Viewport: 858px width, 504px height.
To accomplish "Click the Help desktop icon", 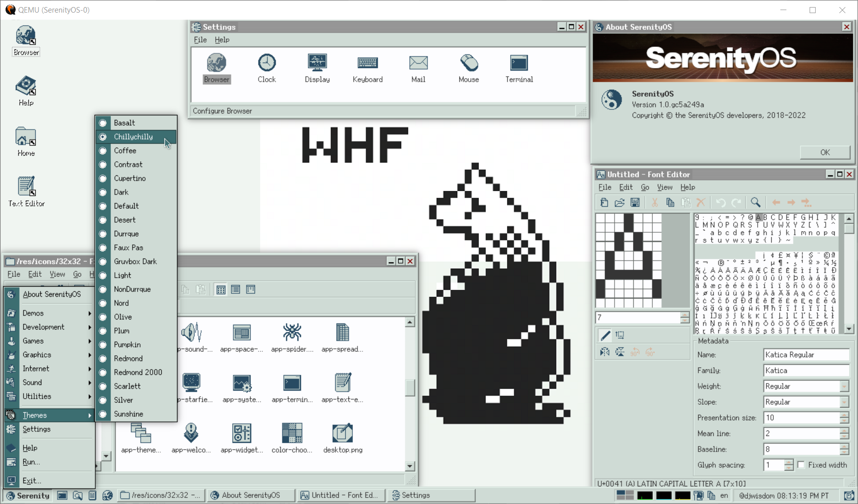I will click(x=26, y=91).
